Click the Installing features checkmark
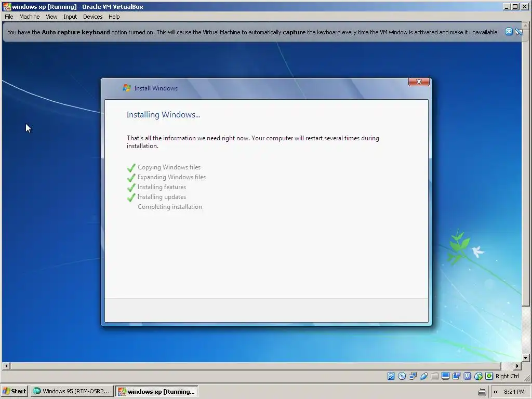Screen dimensions: 532x399 (x=131, y=187)
